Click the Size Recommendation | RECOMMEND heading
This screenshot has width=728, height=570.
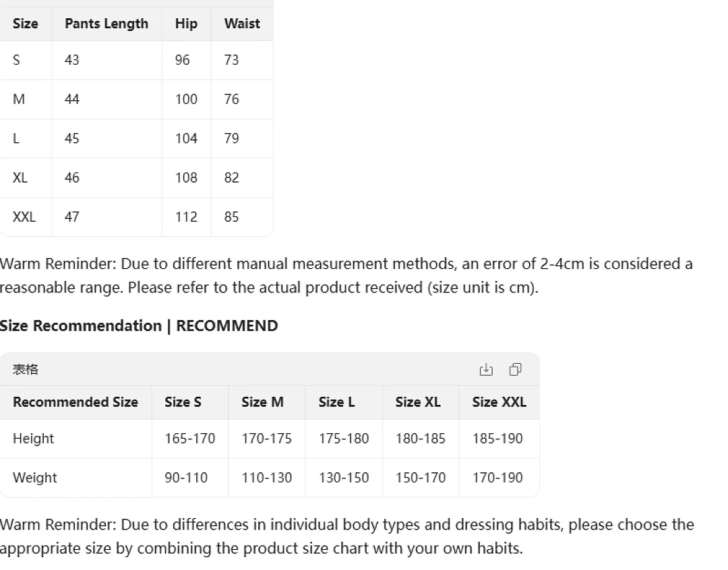pos(139,326)
